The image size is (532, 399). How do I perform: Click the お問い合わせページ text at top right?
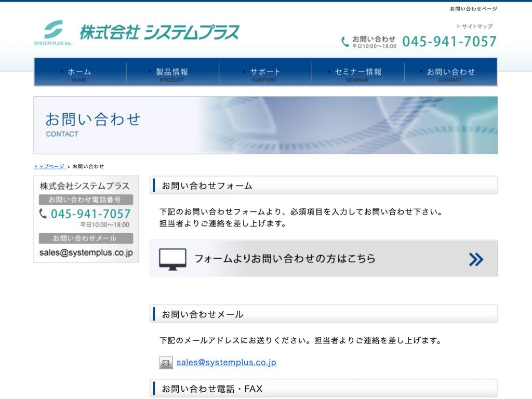(x=474, y=9)
